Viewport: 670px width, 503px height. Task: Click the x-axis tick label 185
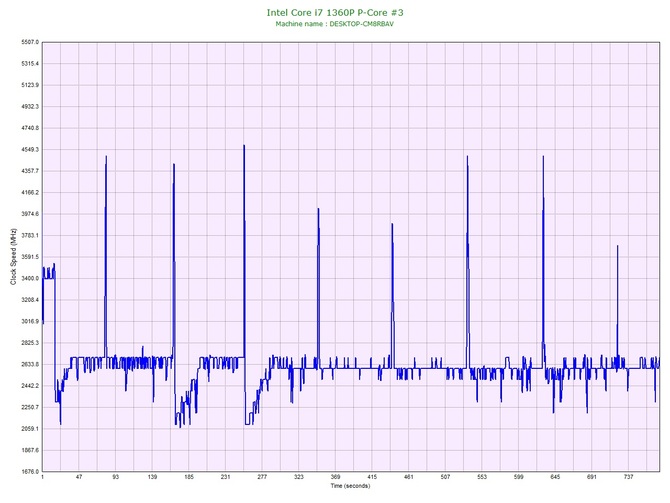(189, 477)
